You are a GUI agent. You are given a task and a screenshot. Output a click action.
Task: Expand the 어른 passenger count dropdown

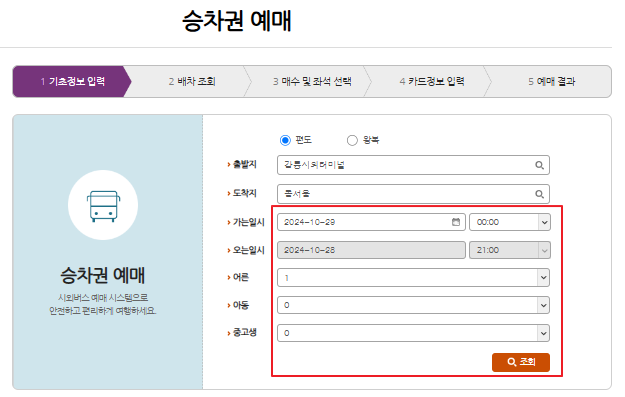click(413, 277)
